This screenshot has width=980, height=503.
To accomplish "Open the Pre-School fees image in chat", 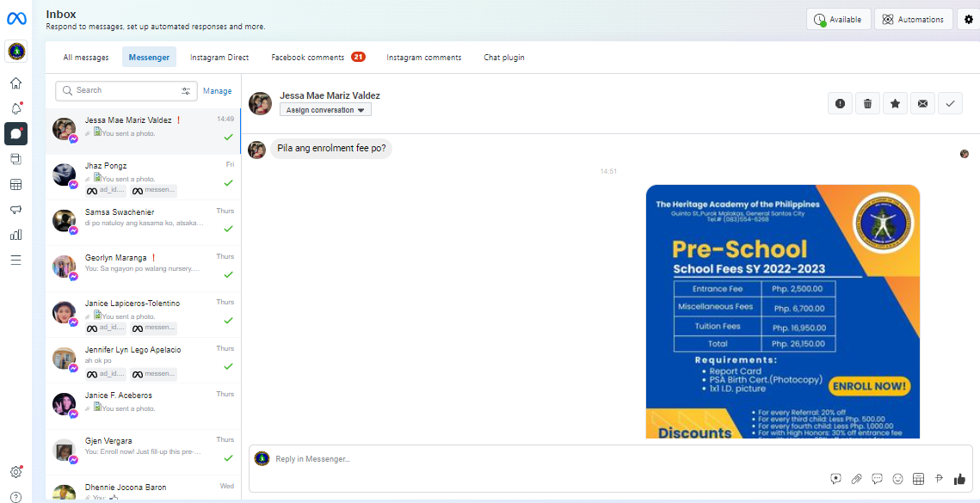I will (x=782, y=311).
